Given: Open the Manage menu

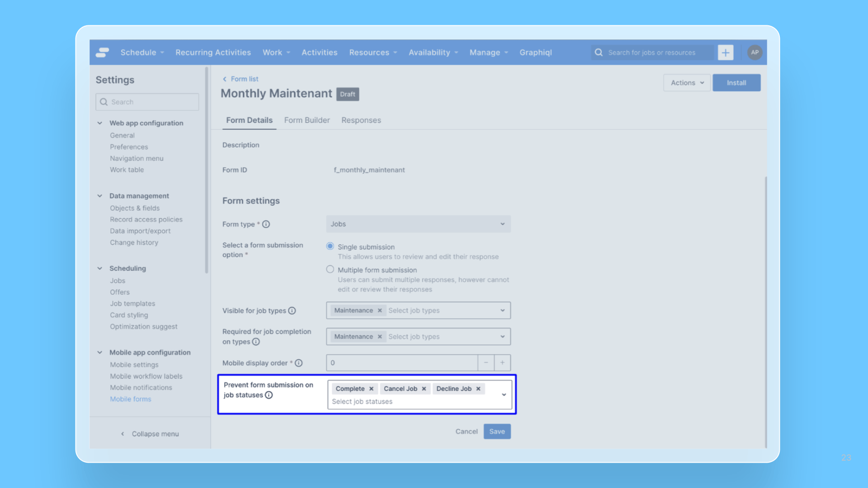Looking at the screenshot, I should pyautogui.click(x=489, y=52).
